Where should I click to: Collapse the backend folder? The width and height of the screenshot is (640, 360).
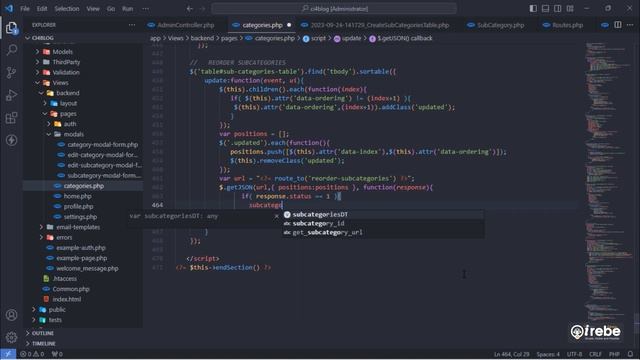(41, 93)
